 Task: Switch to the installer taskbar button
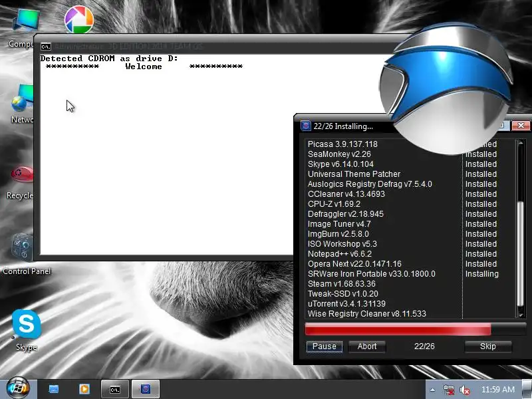[146, 389]
